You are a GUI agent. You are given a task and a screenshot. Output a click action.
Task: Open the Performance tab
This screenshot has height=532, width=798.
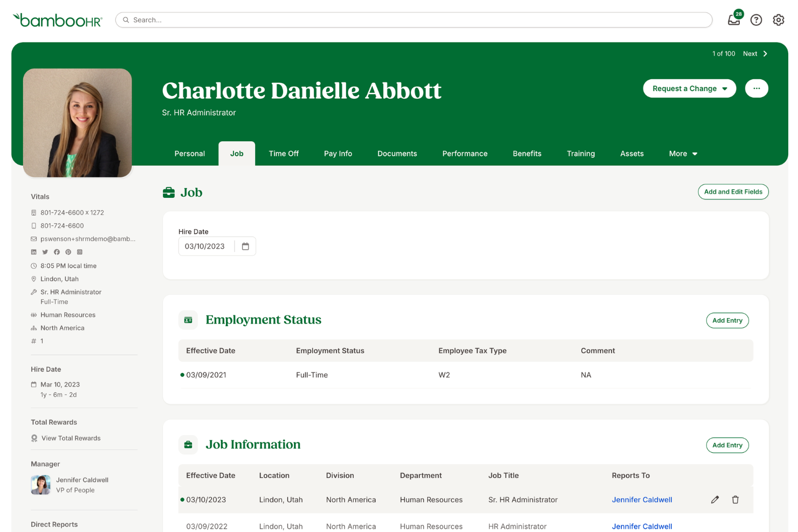point(465,154)
